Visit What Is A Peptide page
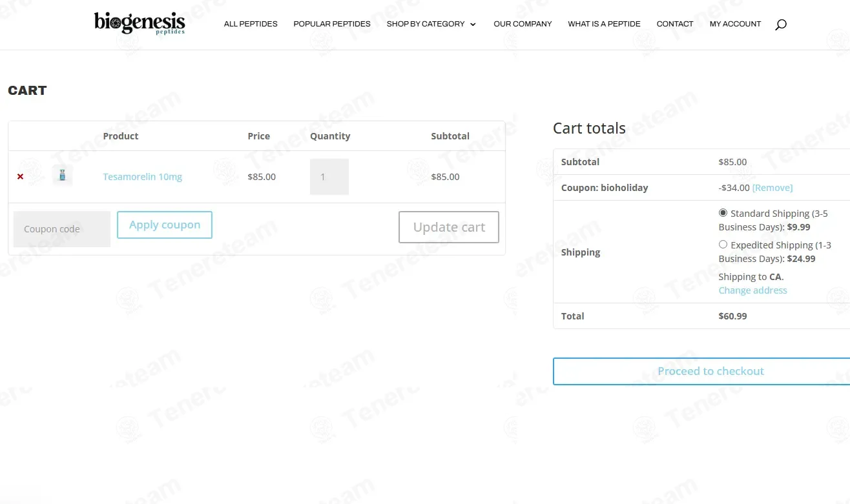Screen dimensions: 850x504 click(x=604, y=24)
